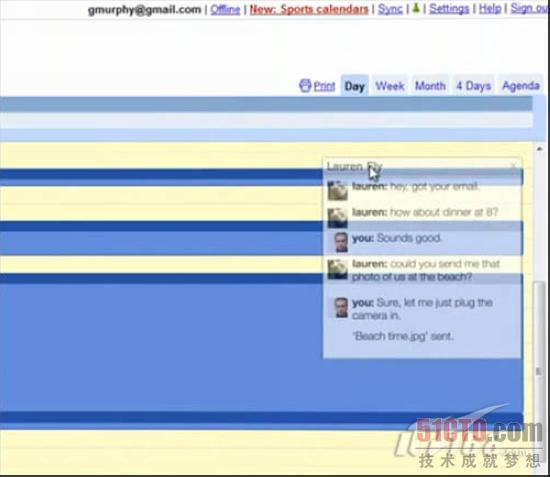The height and width of the screenshot is (477, 550).
Task: Open the Agenda view tab
Action: pos(521,86)
